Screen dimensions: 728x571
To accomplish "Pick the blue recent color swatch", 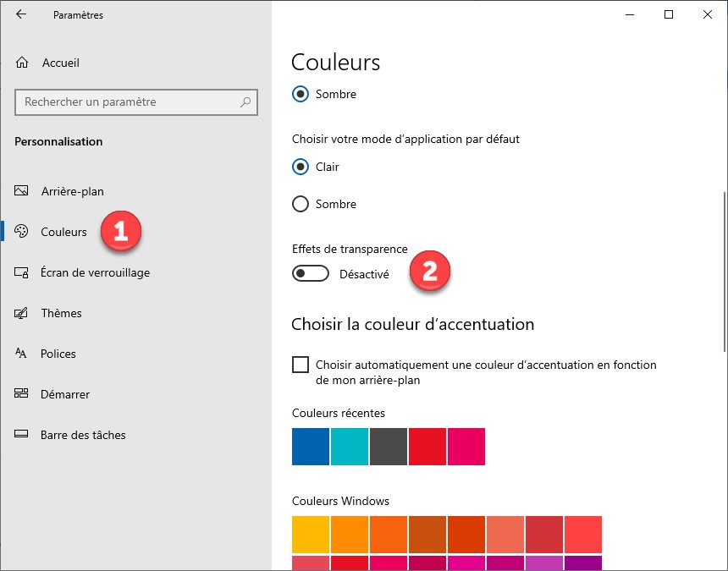I will coord(311,447).
